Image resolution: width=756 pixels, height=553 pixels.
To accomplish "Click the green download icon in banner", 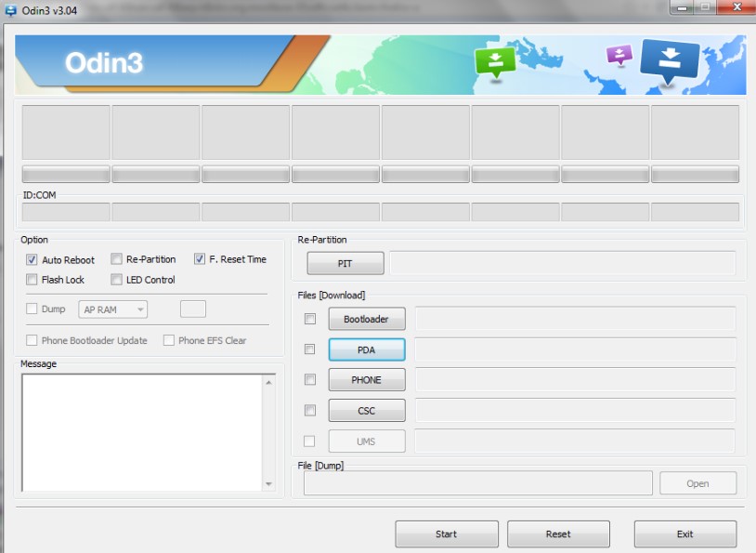I will pyautogui.click(x=495, y=63).
